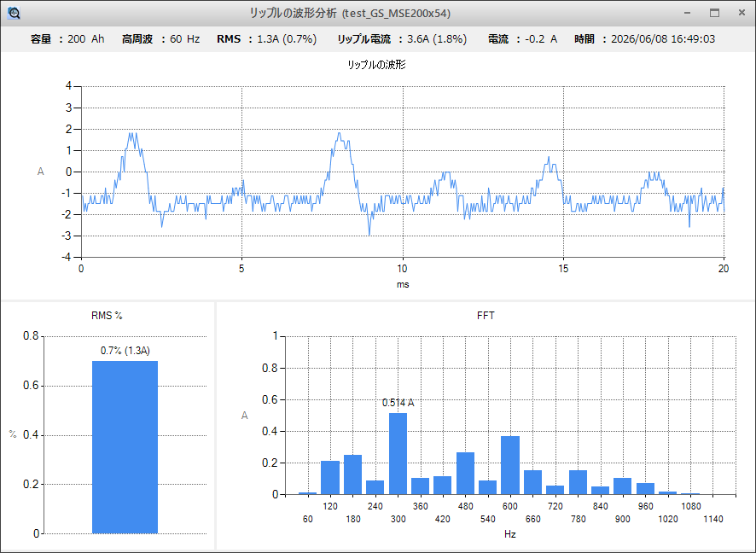Select the リップル電流 3.6A (1.8%) value

[437, 39]
